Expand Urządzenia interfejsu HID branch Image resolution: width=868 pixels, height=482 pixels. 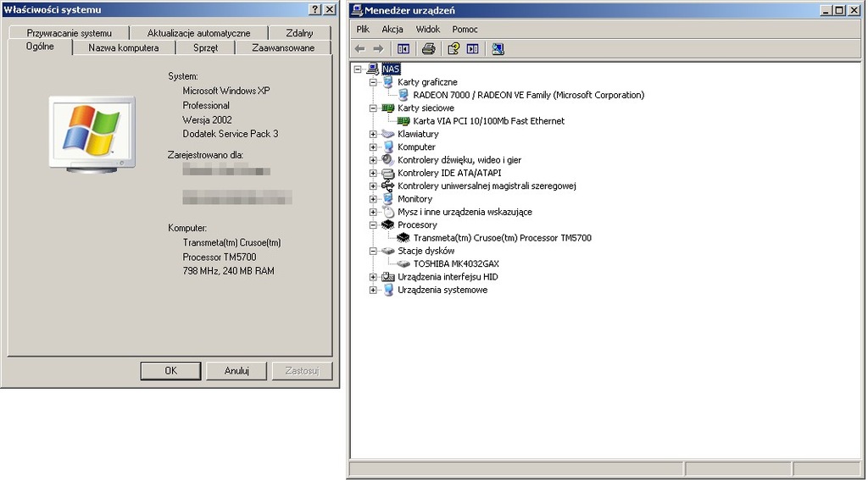point(373,277)
